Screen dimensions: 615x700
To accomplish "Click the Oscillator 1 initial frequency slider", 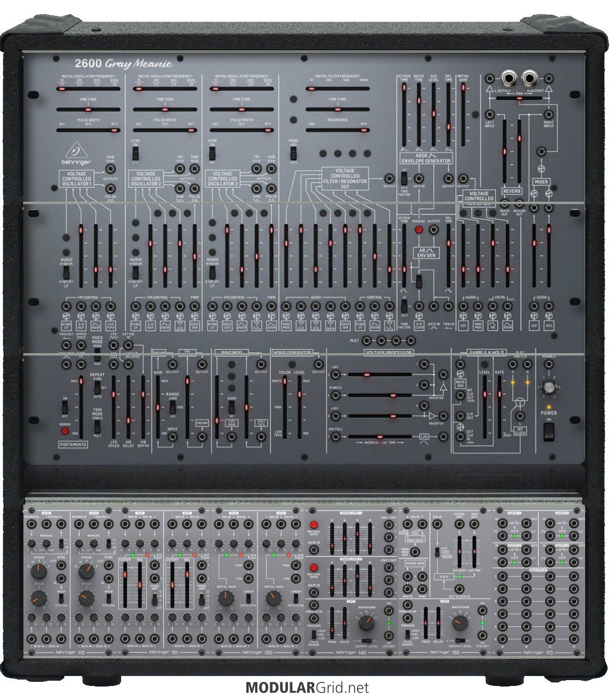I will tap(88, 89).
